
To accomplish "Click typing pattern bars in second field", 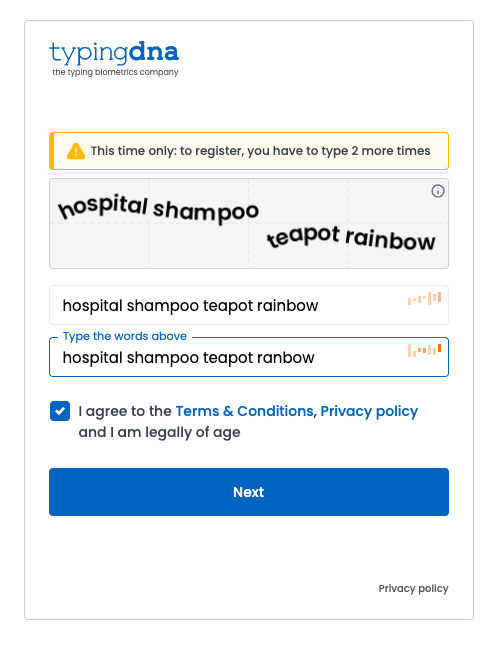I will tap(424, 350).
